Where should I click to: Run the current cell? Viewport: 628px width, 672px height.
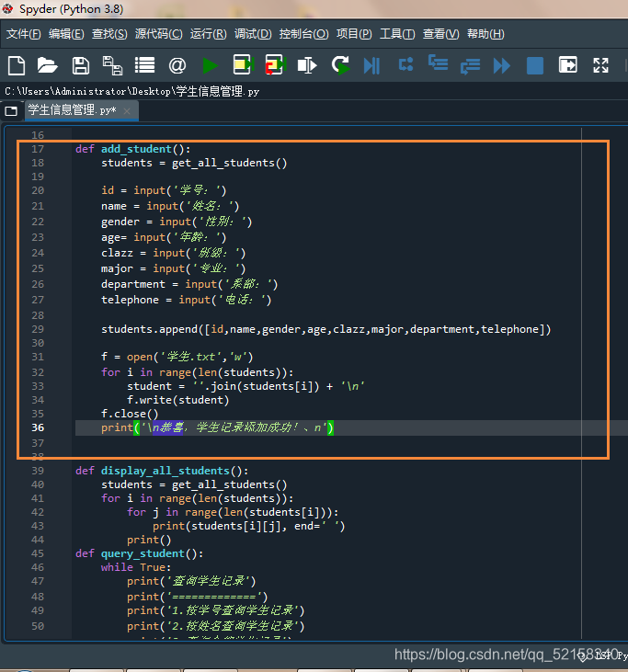pyautogui.click(x=243, y=65)
